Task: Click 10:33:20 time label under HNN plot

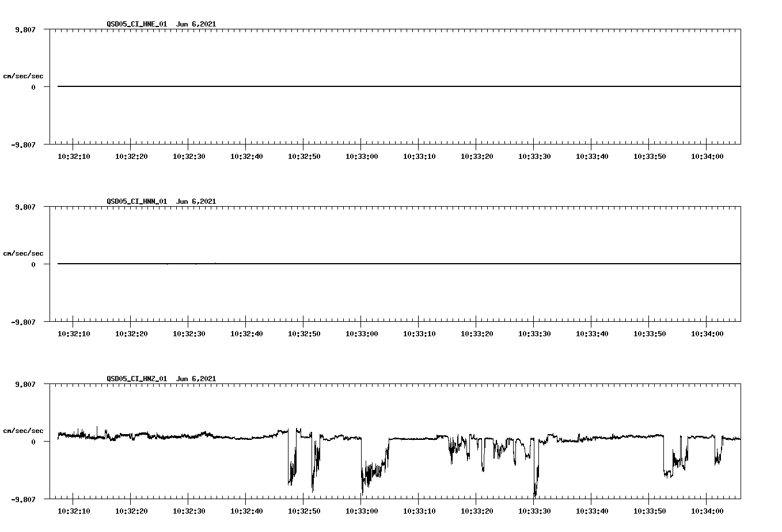Action: coord(477,334)
